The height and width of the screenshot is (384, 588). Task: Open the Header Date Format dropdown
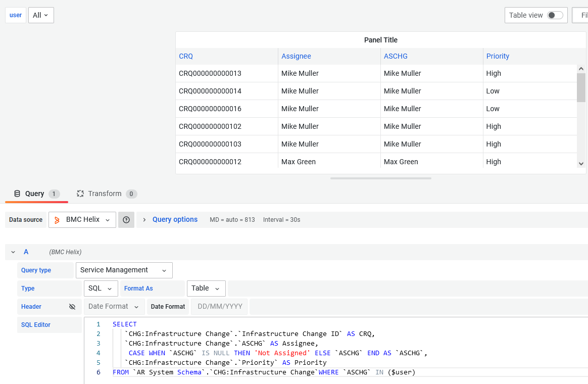tap(114, 307)
